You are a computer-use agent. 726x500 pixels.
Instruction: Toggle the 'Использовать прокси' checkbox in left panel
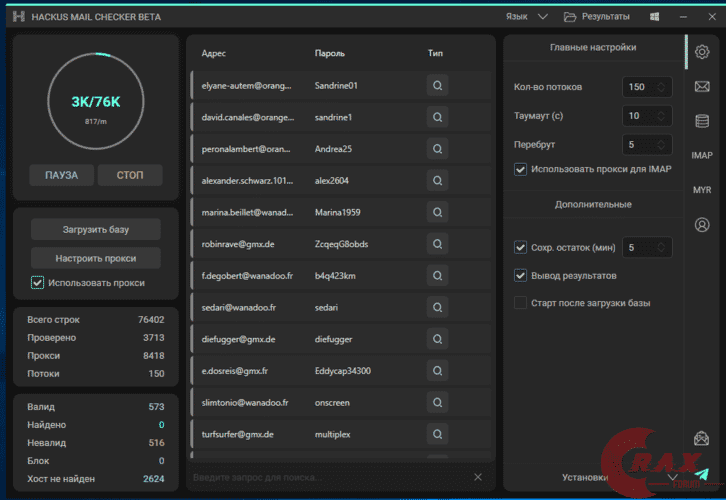click(38, 283)
